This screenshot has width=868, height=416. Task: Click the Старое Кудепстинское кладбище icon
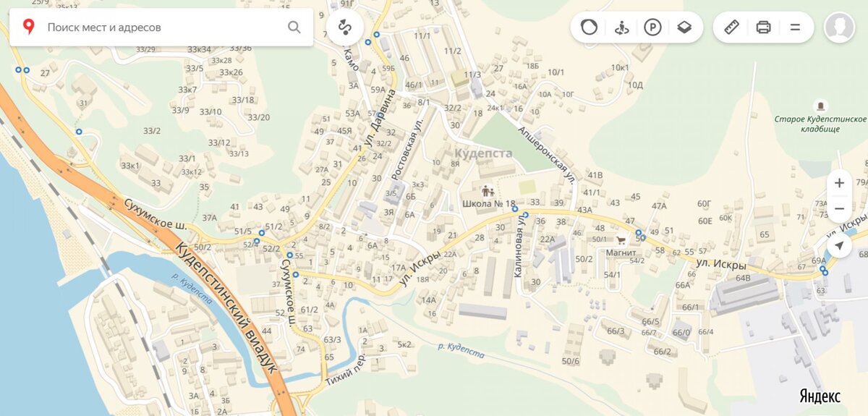820,106
